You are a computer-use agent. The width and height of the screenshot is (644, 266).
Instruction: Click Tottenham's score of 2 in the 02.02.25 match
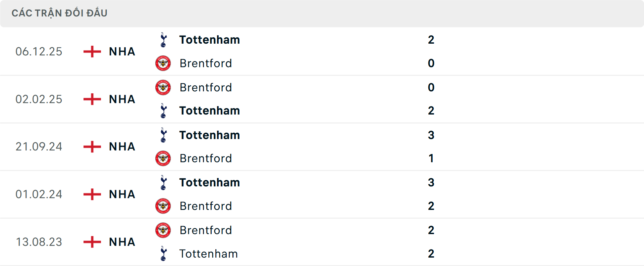(x=431, y=110)
